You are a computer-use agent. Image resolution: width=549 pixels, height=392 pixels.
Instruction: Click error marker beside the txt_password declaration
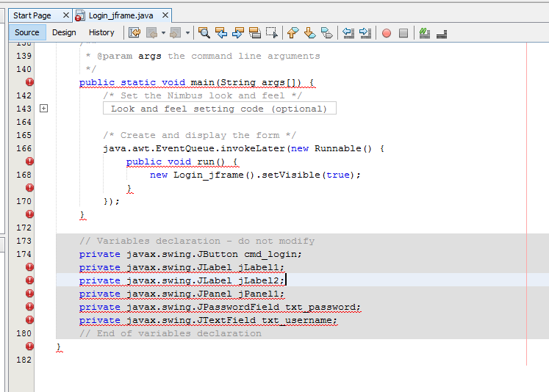[29, 307]
